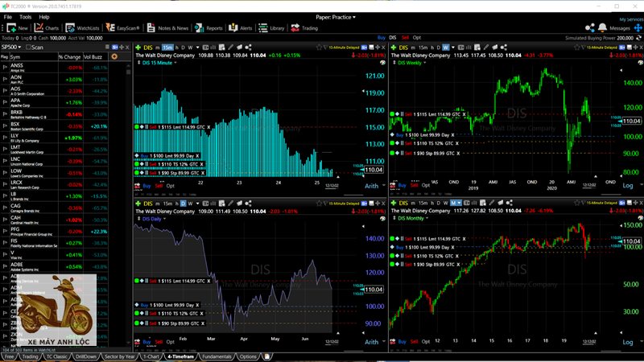Open timeframe dropdown arrow in Weekly chart
This screenshot has width=644, height=362.
coord(453,47)
